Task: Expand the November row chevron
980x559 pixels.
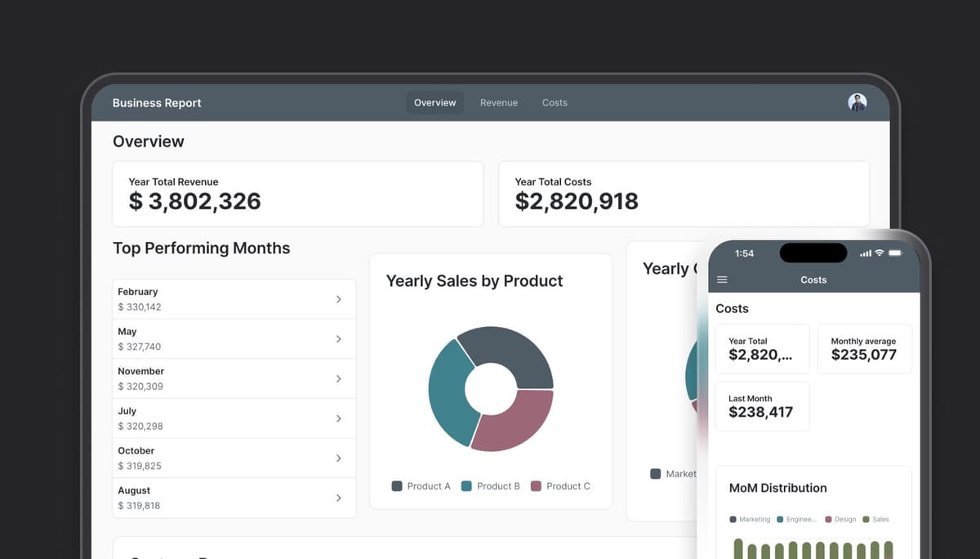Action: click(x=339, y=378)
